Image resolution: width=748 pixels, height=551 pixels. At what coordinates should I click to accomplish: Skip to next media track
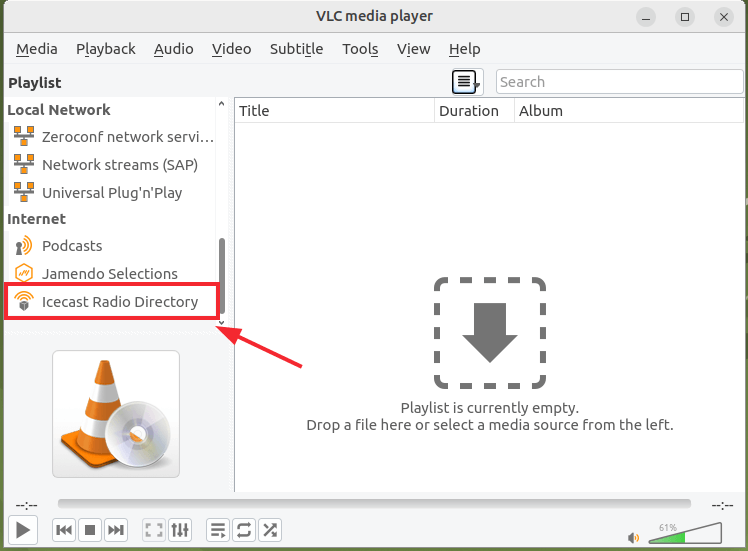point(115,530)
